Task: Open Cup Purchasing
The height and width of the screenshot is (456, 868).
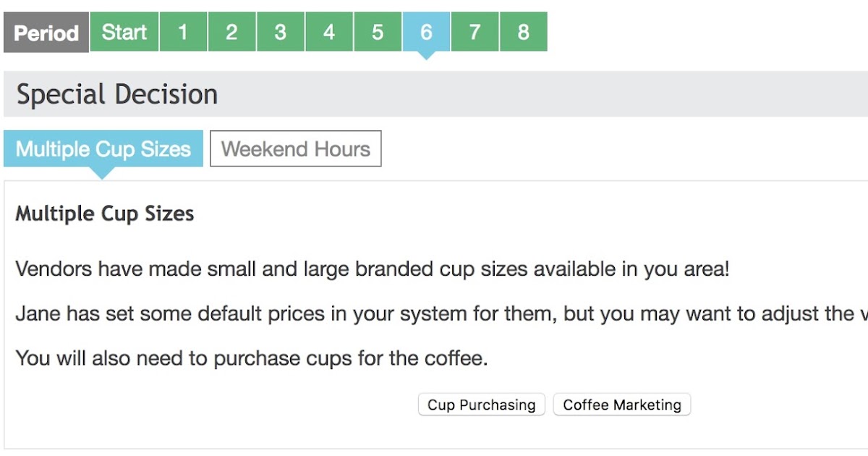Action: pyautogui.click(x=481, y=405)
